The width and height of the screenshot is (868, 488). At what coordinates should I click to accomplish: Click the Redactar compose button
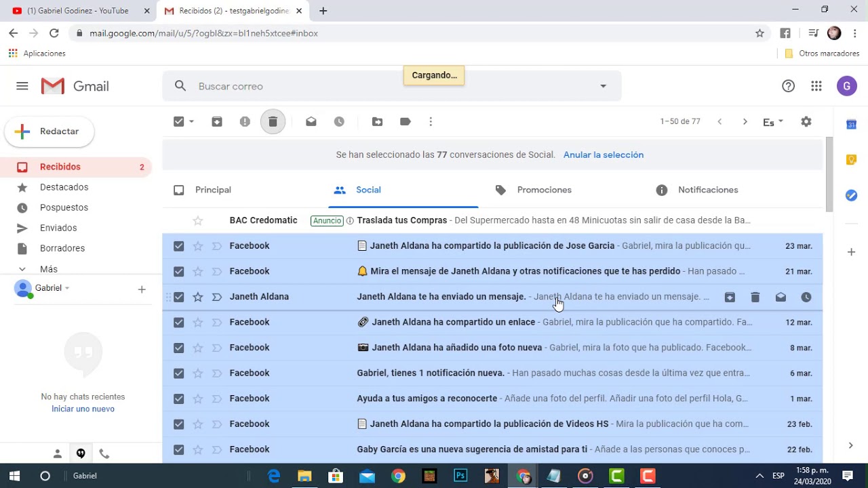pos(49,131)
